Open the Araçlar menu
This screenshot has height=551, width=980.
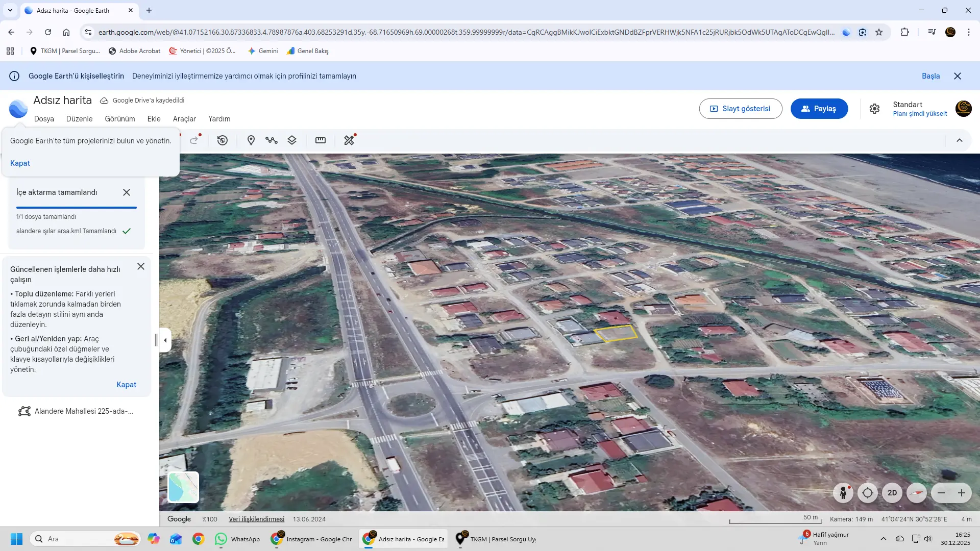pyautogui.click(x=184, y=119)
